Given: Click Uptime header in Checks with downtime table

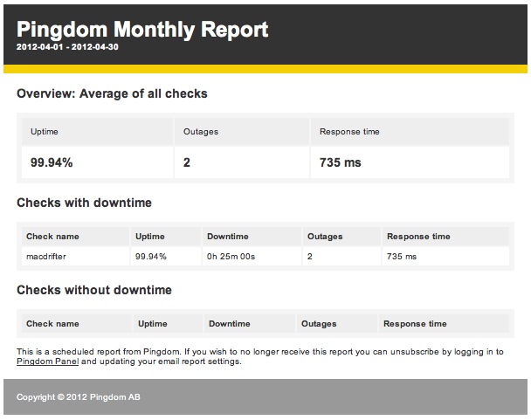Looking at the screenshot, I should point(150,237).
